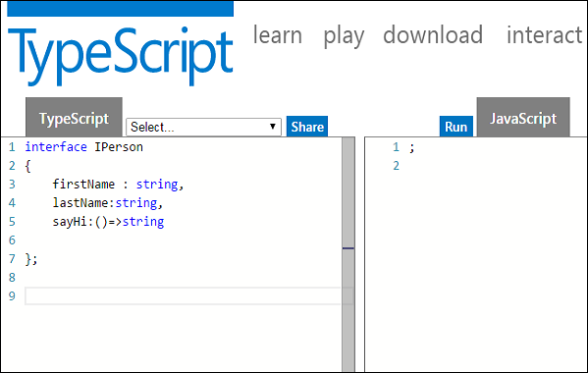Click the blue banner bar above logo

pyautogui.click(x=121, y=9)
